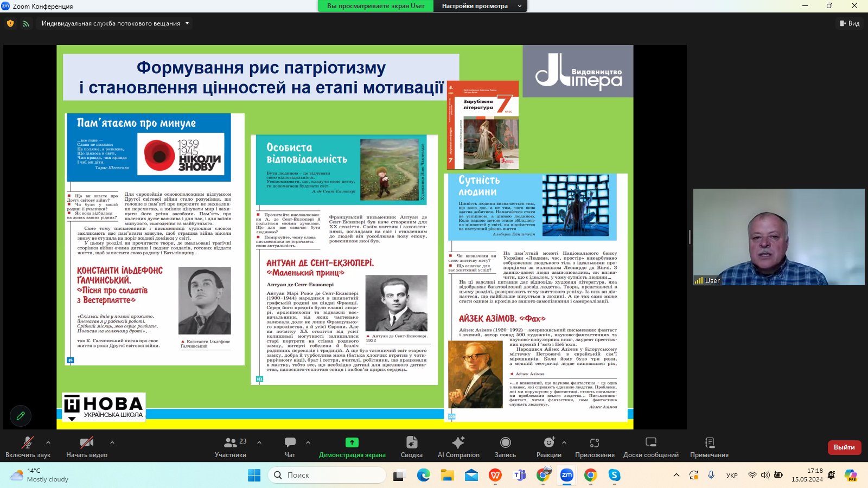Image resolution: width=868 pixels, height=488 pixels.
Task: Open Message Boards
Action: tap(650, 447)
